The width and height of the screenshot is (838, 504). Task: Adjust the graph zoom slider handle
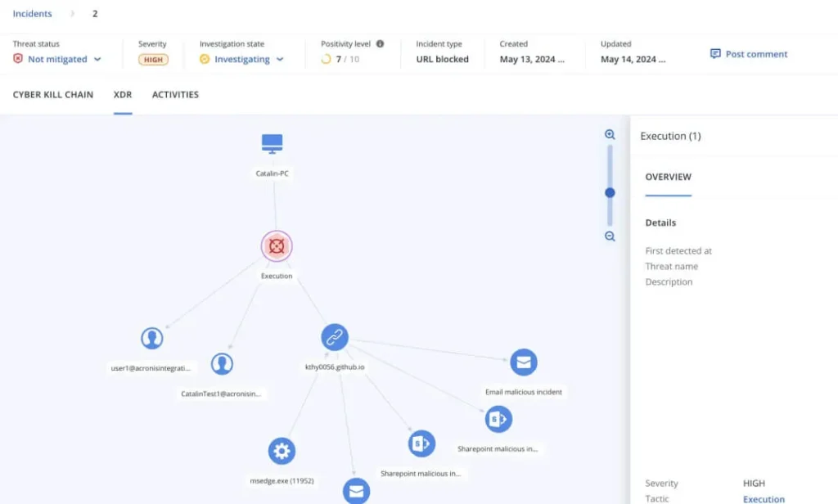pos(609,193)
